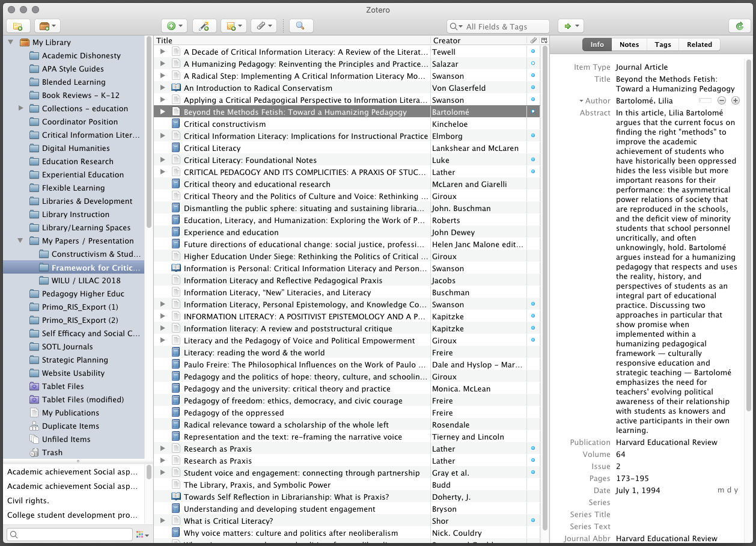This screenshot has width=756, height=546.
Task: Click the Item Type Journal Article value
Action: pos(642,67)
